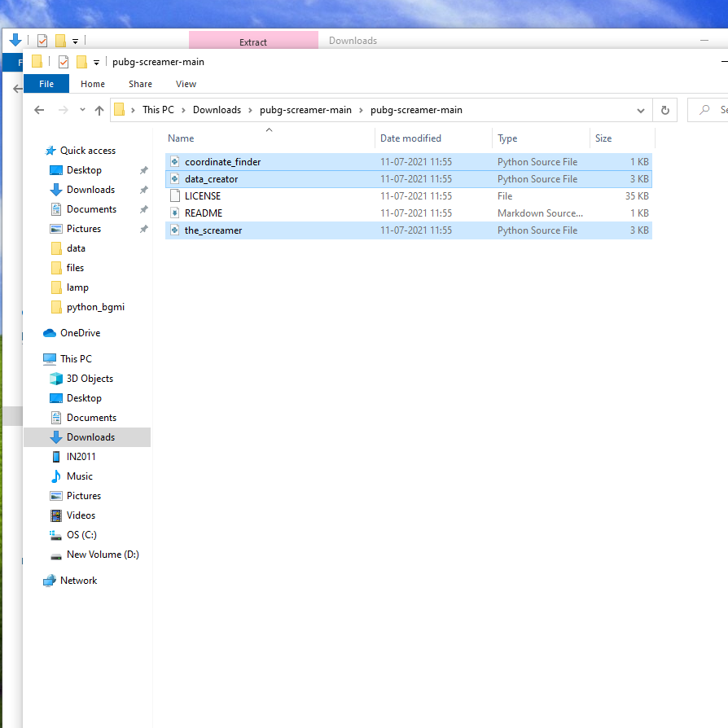The image size is (728, 728).
Task: Go back using the Back arrow button
Action: pos(39,110)
